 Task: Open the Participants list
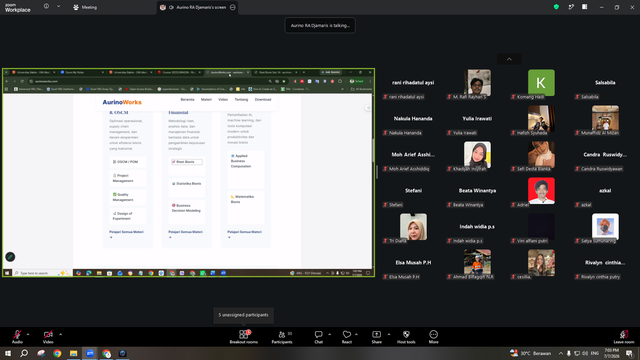coord(282,337)
